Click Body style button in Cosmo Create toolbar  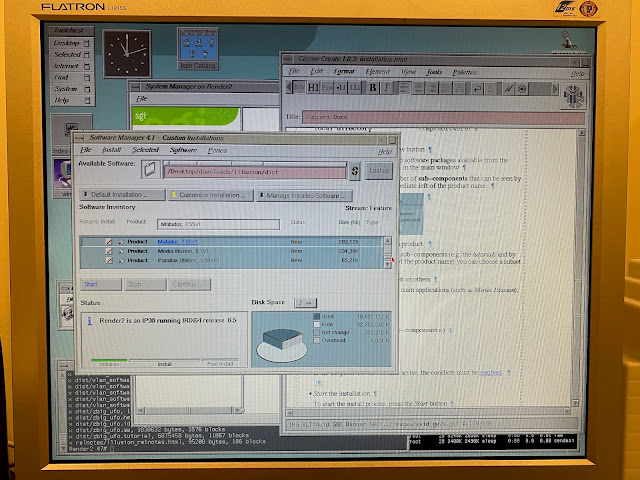(x=299, y=87)
